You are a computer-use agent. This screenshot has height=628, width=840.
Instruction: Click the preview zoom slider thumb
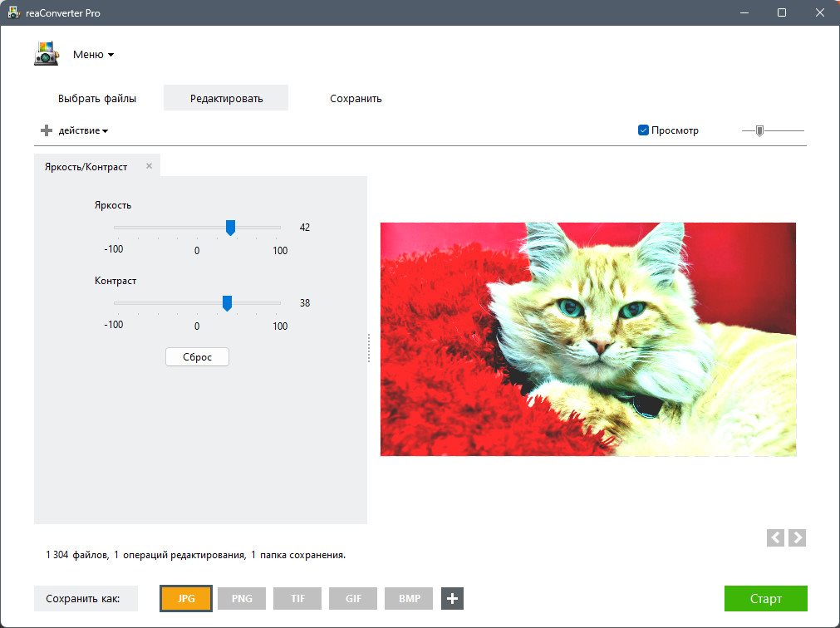coord(759,130)
